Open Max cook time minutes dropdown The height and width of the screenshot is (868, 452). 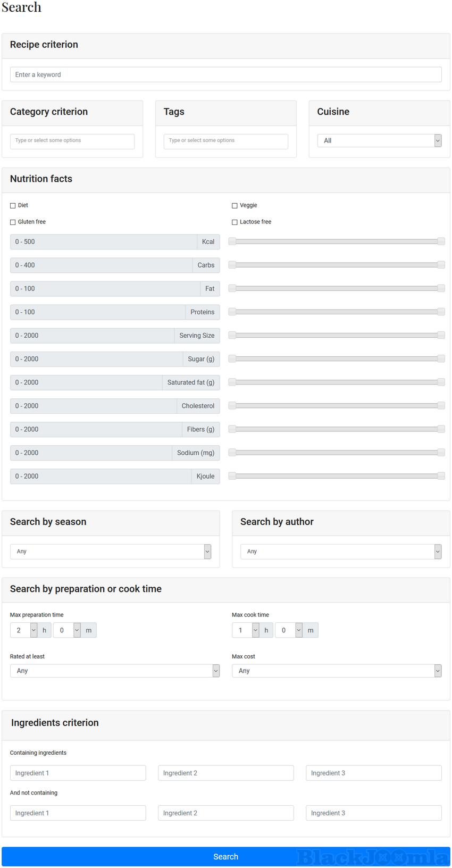click(289, 630)
